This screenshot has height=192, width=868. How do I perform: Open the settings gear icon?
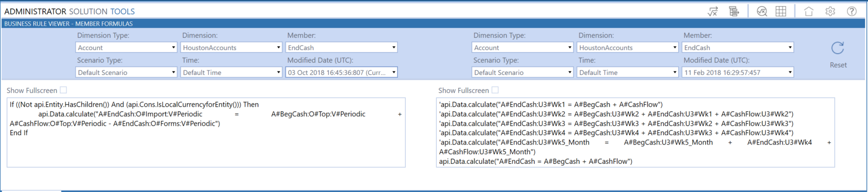(x=830, y=11)
